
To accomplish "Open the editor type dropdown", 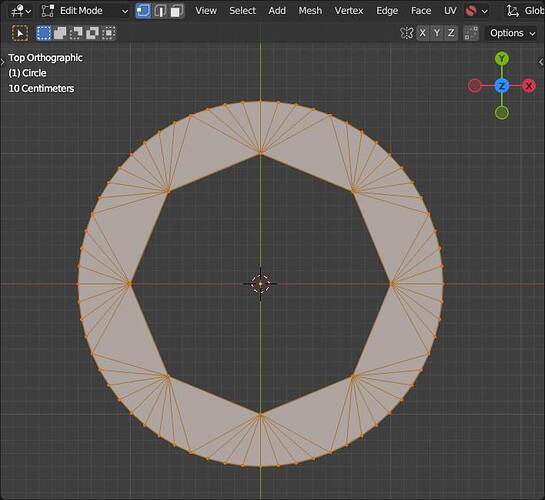I will pos(21,11).
